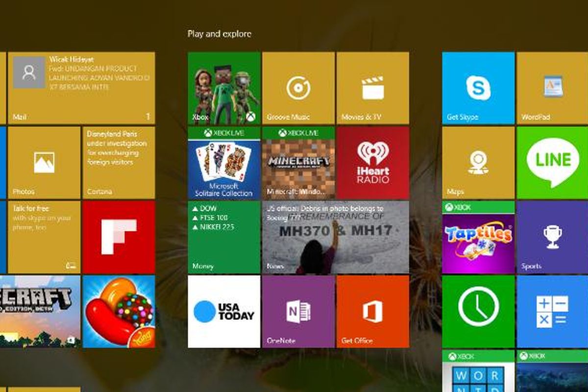This screenshot has width=588, height=392.
Task: Open the OneNote tile
Action: pos(298,312)
